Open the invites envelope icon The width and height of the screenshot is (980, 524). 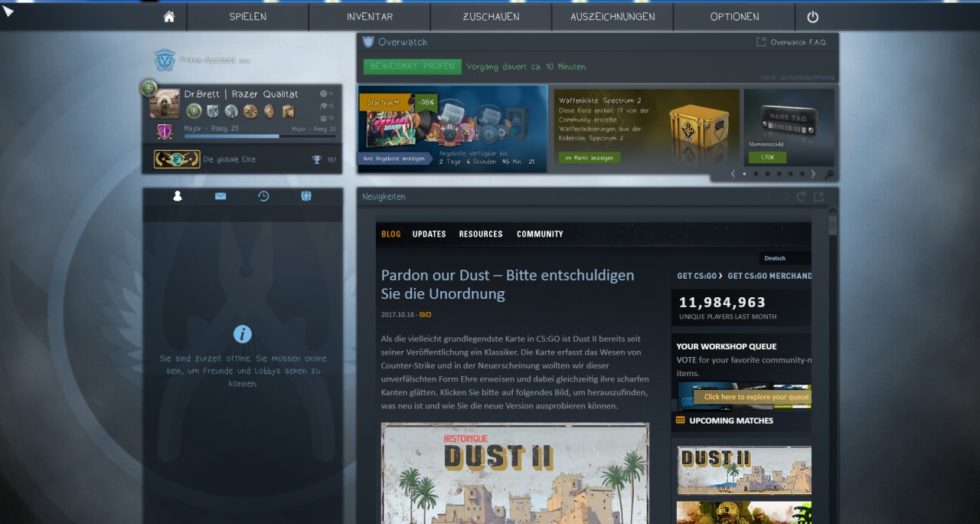220,196
